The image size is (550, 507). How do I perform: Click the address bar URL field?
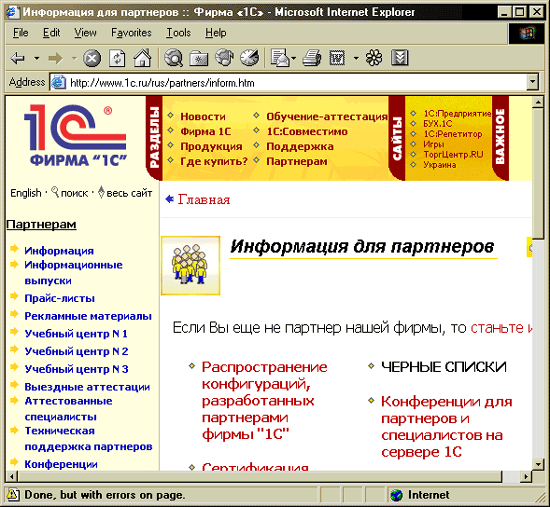(x=288, y=83)
